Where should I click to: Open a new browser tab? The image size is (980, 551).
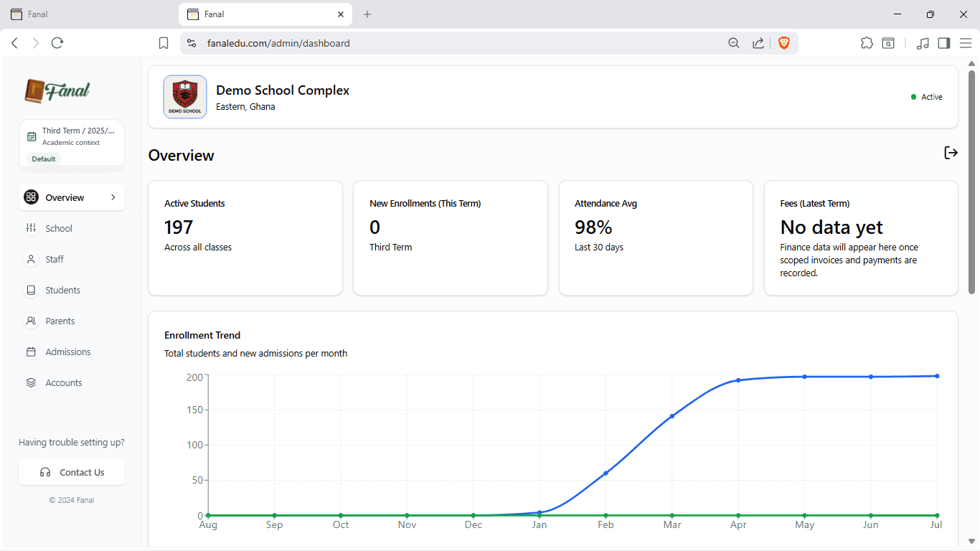pos(367,14)
